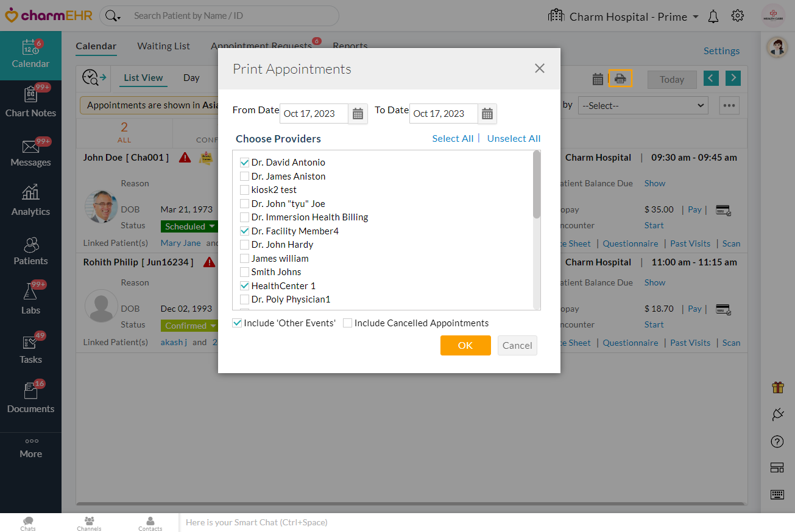
Task: Enable Include Cancelled Appointments
Action: (347, 323)
